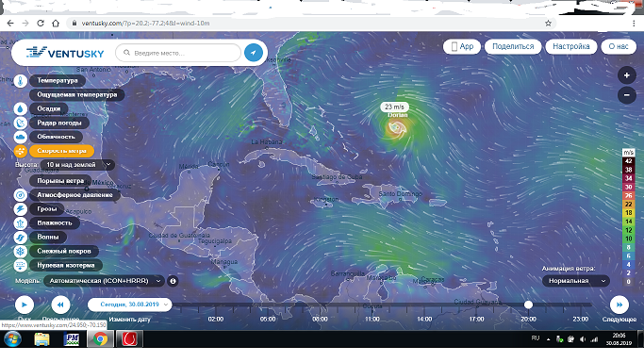This screenshot has height=362, width=644.
Task: Open File Explorer from taskbar
Action: coord(41,339)
